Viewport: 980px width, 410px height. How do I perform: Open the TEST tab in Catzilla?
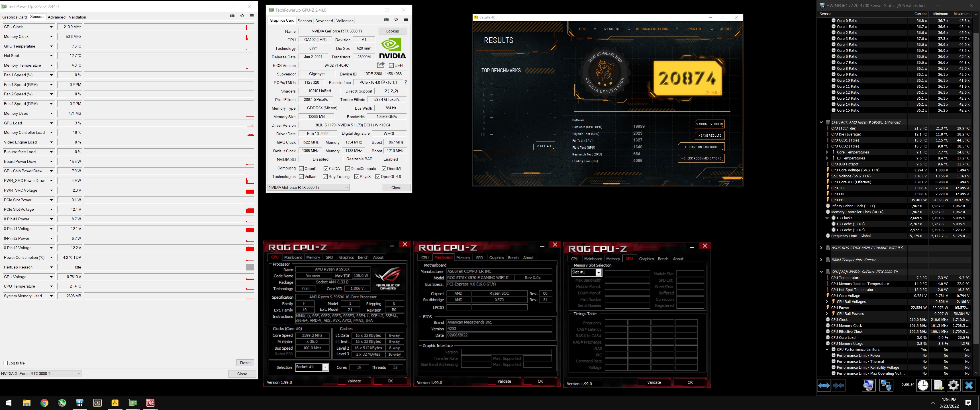click(583, 29)
